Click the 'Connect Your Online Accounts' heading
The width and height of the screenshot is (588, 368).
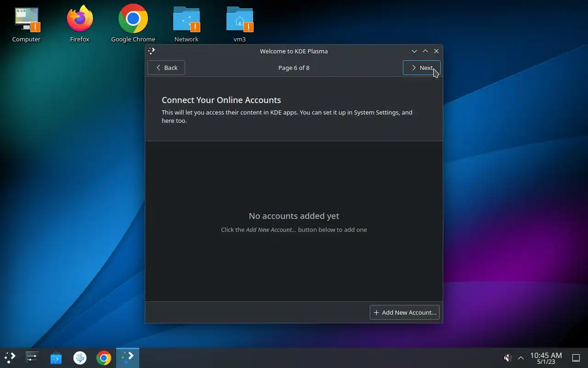coord(221,100)
